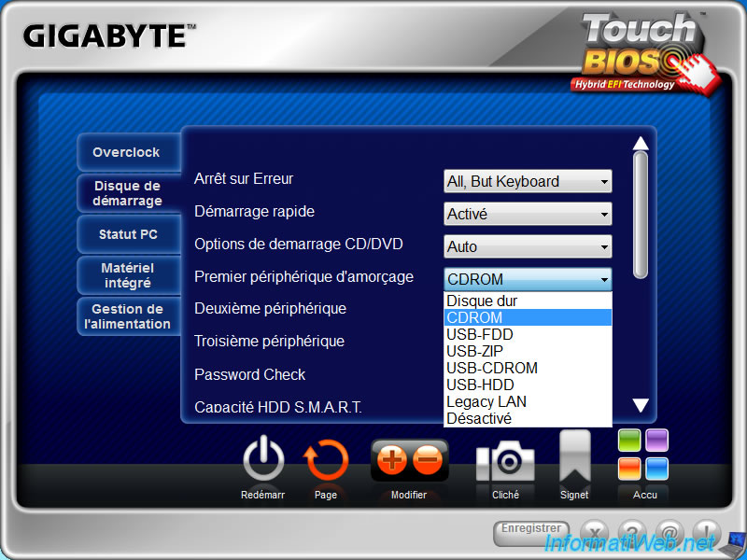Screen dimensions: 747x560
Task: Click the orange minus Modifier button
Action: click(x=428, y=460)
